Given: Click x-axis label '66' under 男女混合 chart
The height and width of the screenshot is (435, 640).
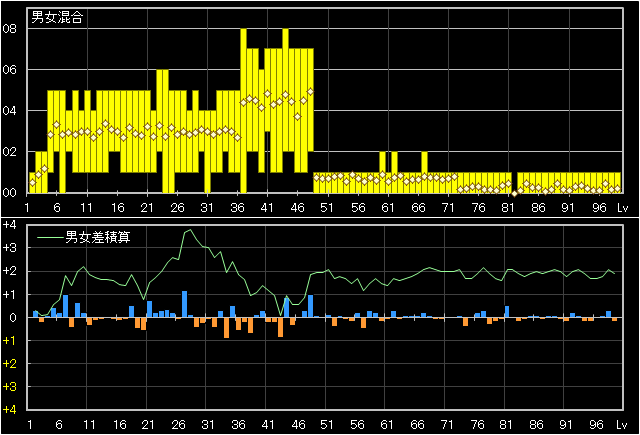Looking at the screenshot, I should tap(418, 208).
